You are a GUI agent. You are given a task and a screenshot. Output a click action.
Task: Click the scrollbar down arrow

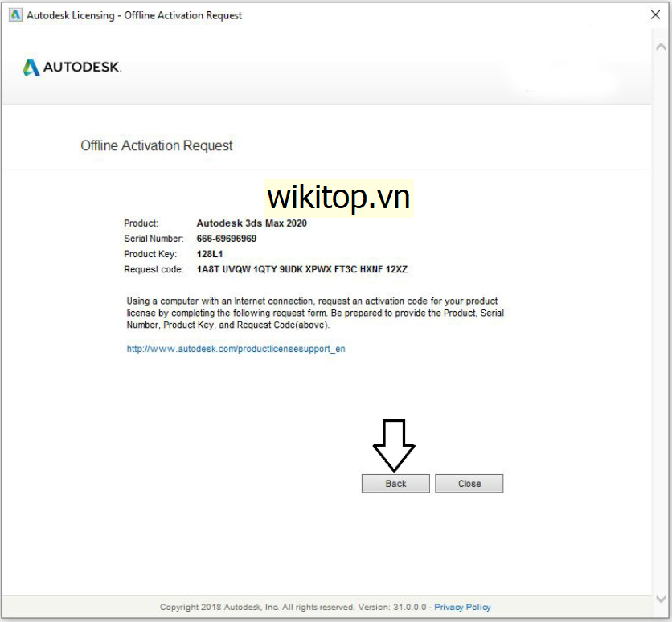coord(662,599)
